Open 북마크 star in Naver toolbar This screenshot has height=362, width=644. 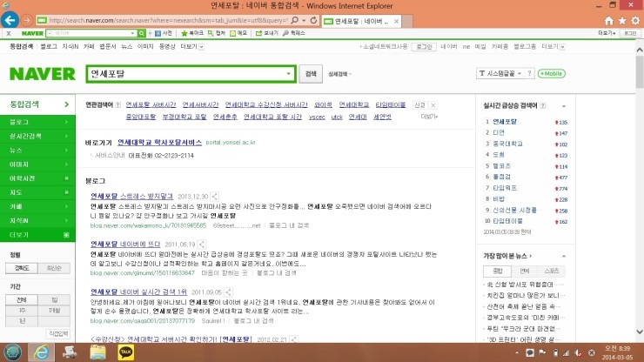click(x=192, y=33)
